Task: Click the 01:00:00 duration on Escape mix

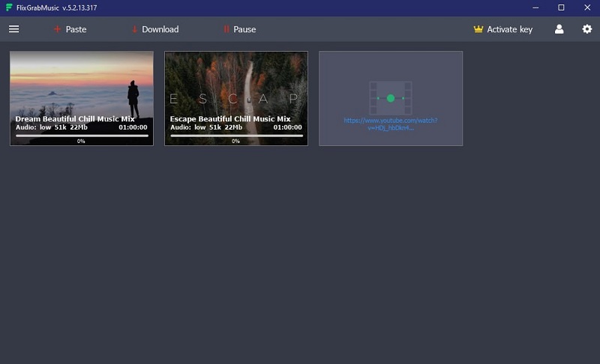Action: tap(287, 127)
